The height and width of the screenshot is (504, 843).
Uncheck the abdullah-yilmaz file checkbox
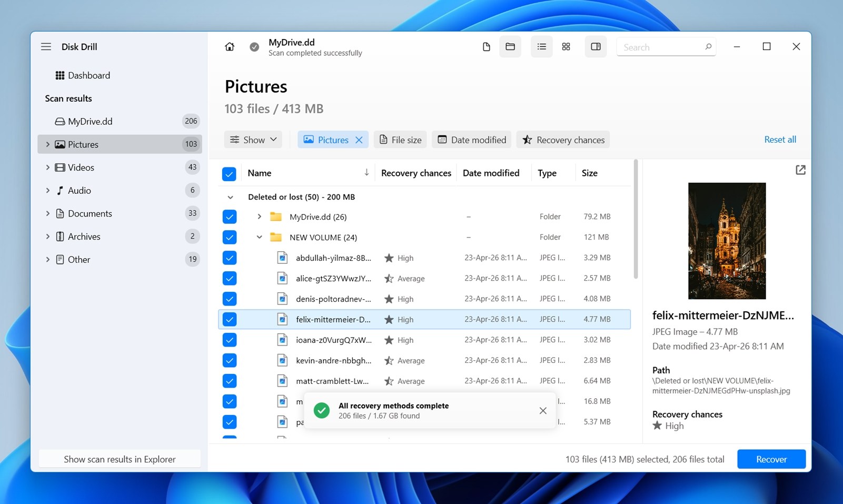pyautogui.click(x=229, y=258)
